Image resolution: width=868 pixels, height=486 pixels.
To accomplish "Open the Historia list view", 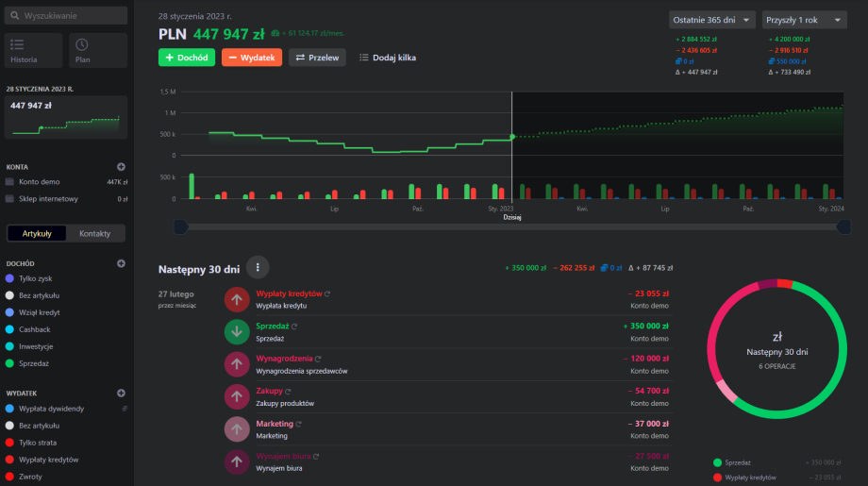I will coord(34,50).
